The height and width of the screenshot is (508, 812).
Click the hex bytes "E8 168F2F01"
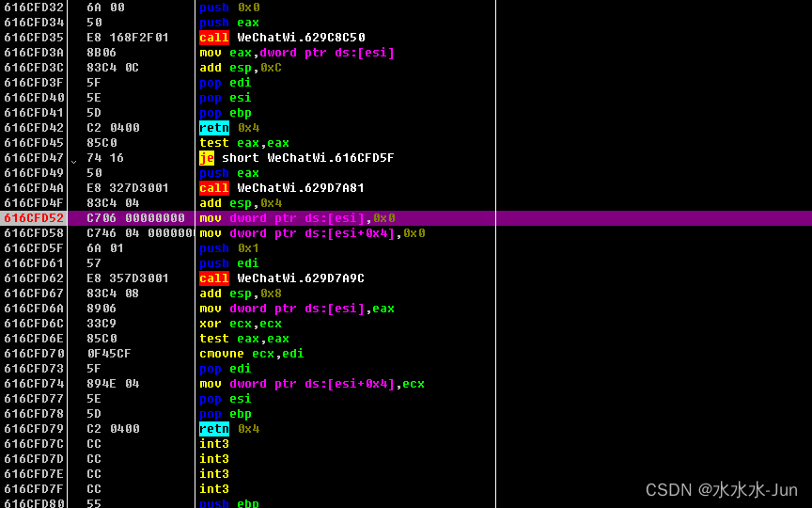(128, 38)
